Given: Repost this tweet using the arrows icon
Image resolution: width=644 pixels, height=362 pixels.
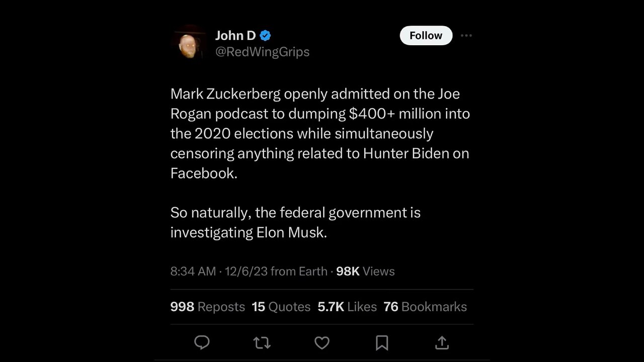Looking at the screenshot, I should pyautogui.click(x=262, y=343).
